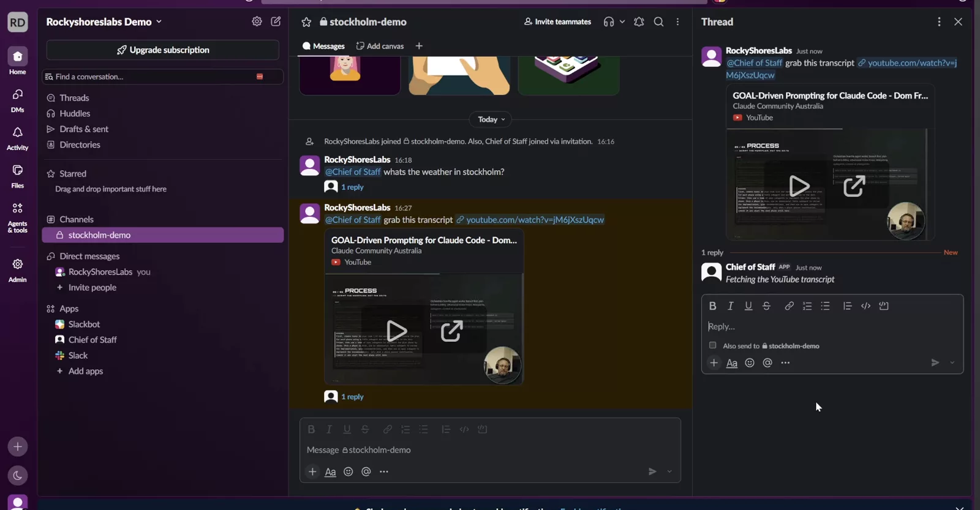
Task: Open Agents & tools in the sidebar
Action: 17,218
